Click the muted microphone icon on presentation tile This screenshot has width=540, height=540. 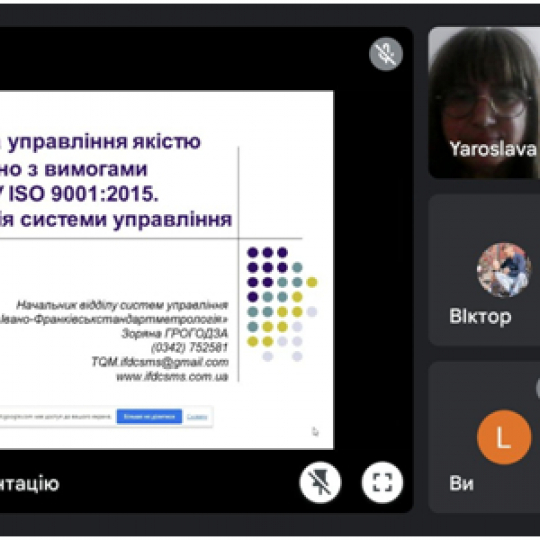pos(386,54)
